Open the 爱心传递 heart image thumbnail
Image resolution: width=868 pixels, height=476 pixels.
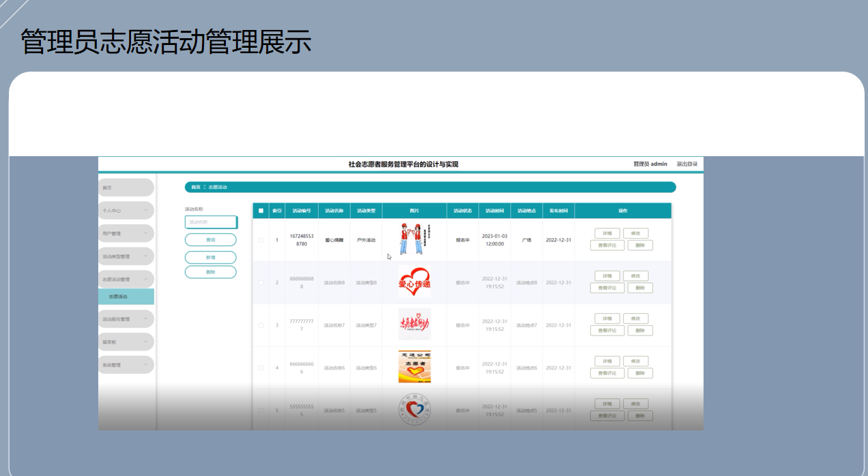[414, 282]
